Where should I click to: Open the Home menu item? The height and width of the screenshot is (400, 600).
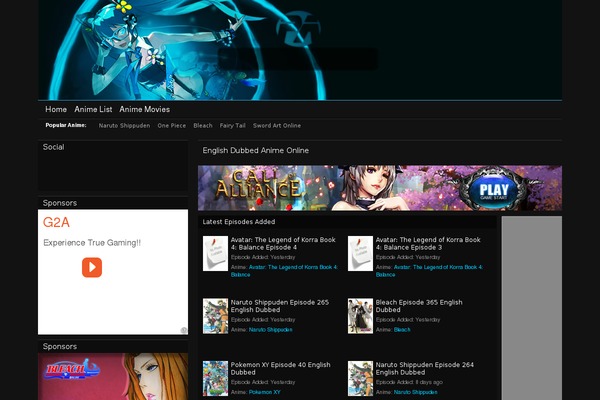coord(56,109)
